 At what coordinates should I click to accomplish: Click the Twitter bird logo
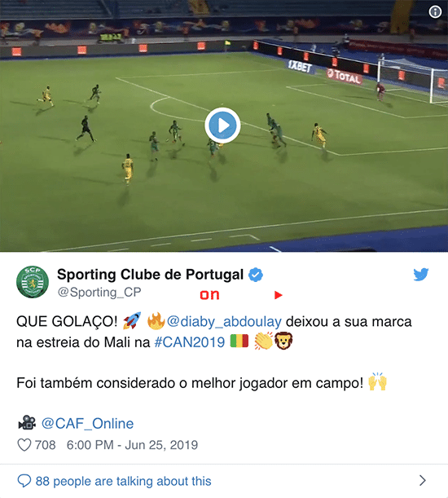tap(421, 275)
